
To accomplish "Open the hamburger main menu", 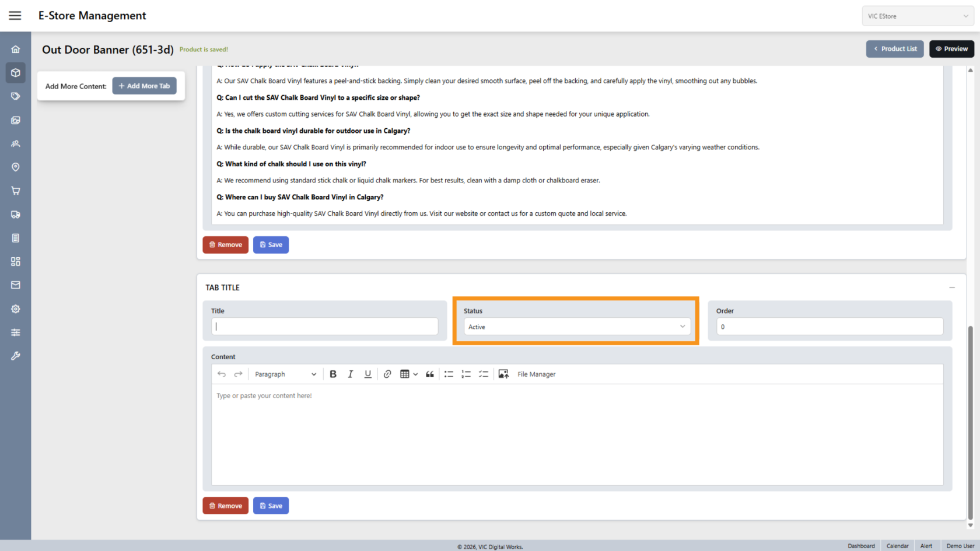I will pos(15,16).
